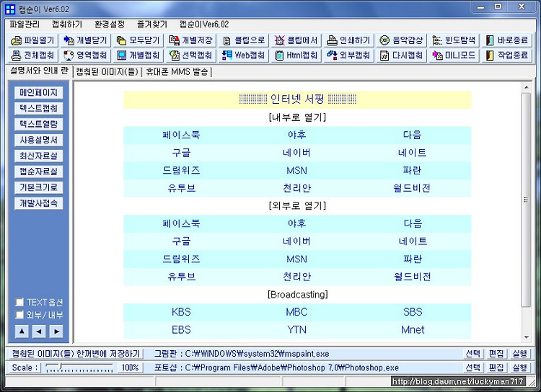Open the 음악감상 music button
This screenshot has height=392, width=541.
pos(401,40)
